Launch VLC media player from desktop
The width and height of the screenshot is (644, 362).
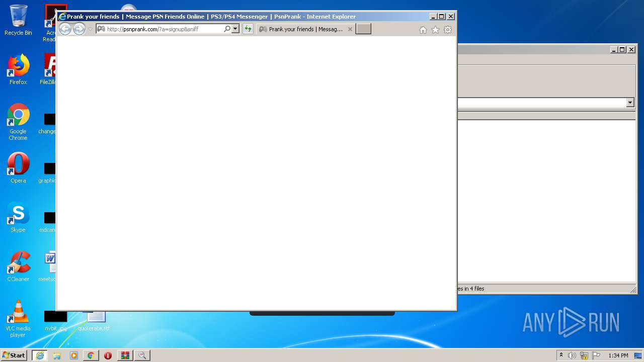[x=18, y=319]
